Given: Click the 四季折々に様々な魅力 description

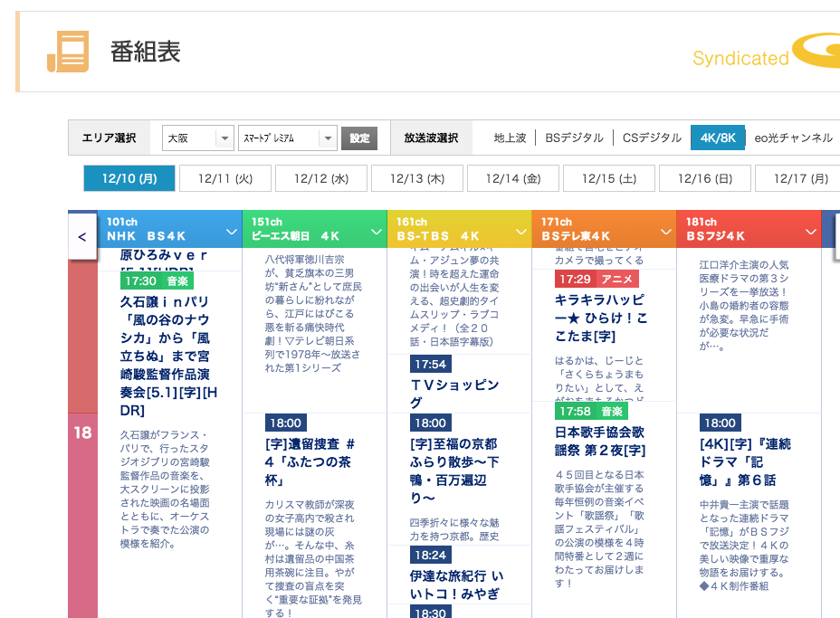Looking at the screenshot, I should [x=454, y=529].
